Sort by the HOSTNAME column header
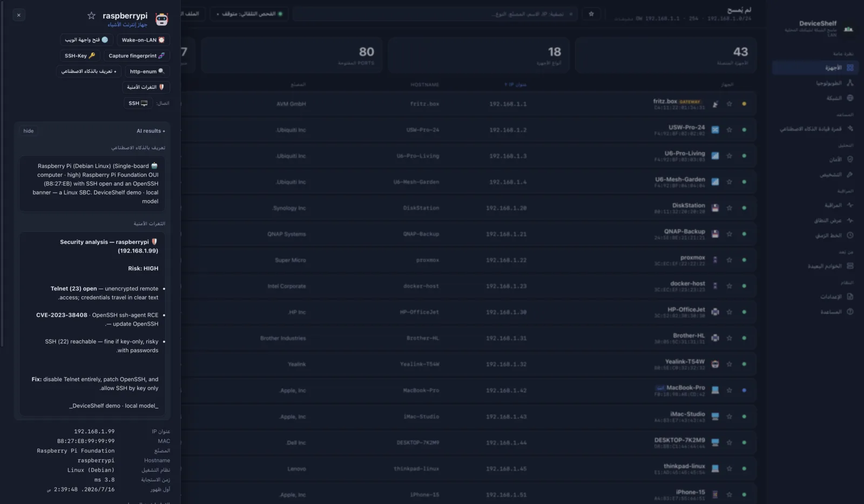This screenshot has height=504, width=864. point(424,85)
